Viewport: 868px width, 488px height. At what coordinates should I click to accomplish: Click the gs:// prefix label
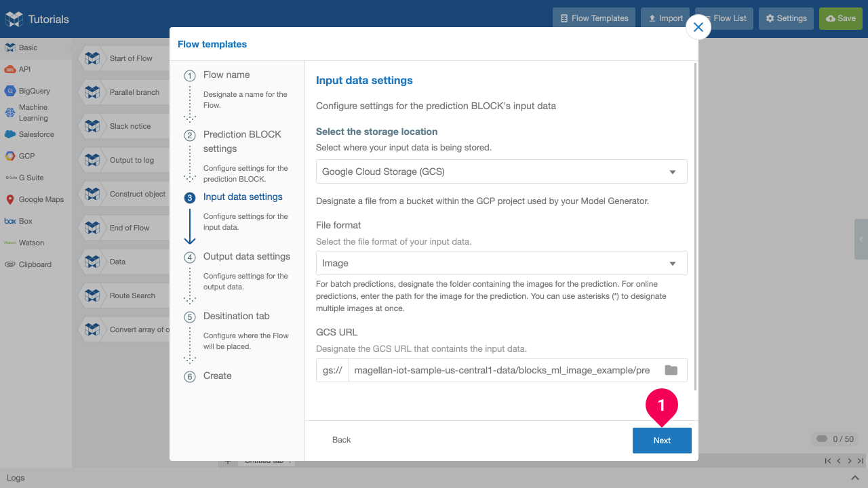332,371
